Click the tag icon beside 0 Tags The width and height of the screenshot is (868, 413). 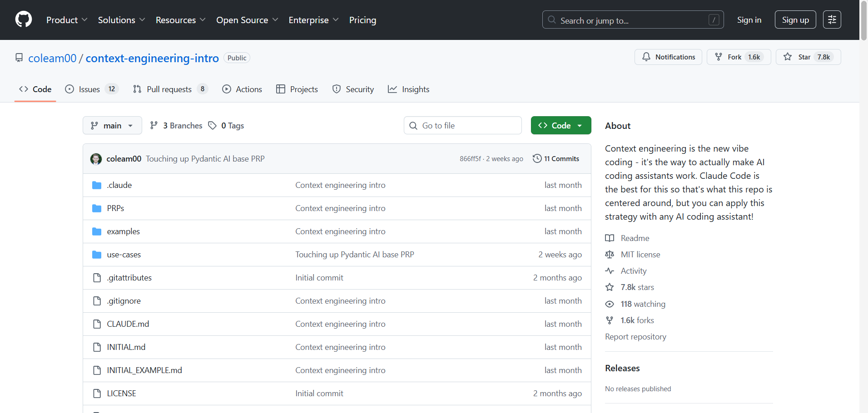[x=212, y=125]
